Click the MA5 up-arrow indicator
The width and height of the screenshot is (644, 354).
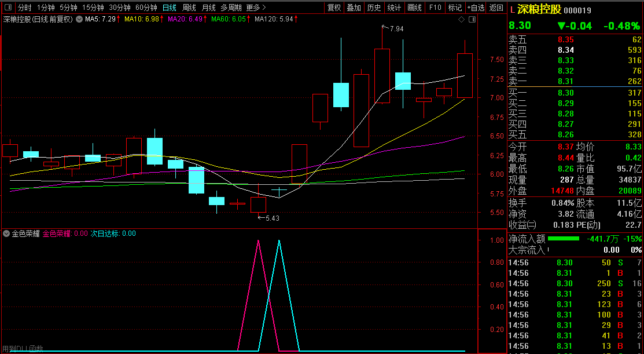click(119, 19)
